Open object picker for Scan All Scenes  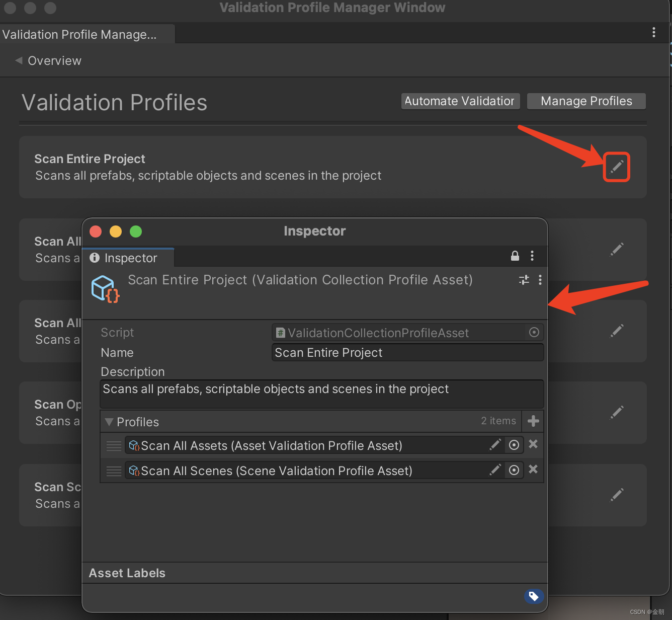coord(514,470)
